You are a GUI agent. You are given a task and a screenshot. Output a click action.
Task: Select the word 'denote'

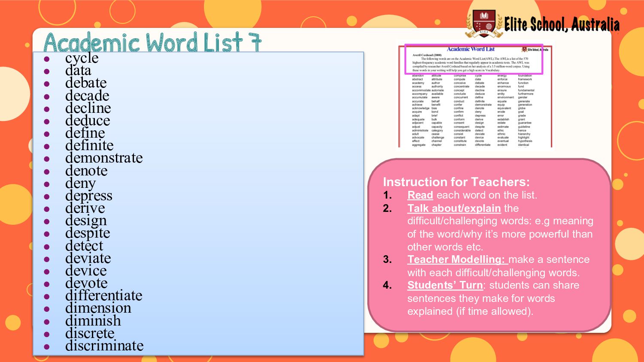click(x=86, y=171)
